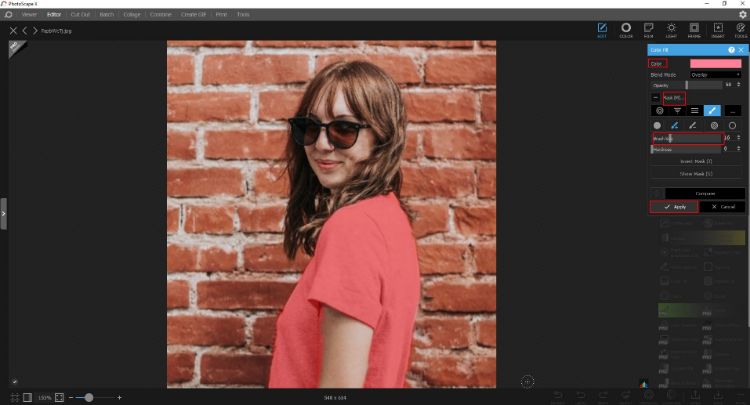Expand the left side panel handle

[3, 213]
